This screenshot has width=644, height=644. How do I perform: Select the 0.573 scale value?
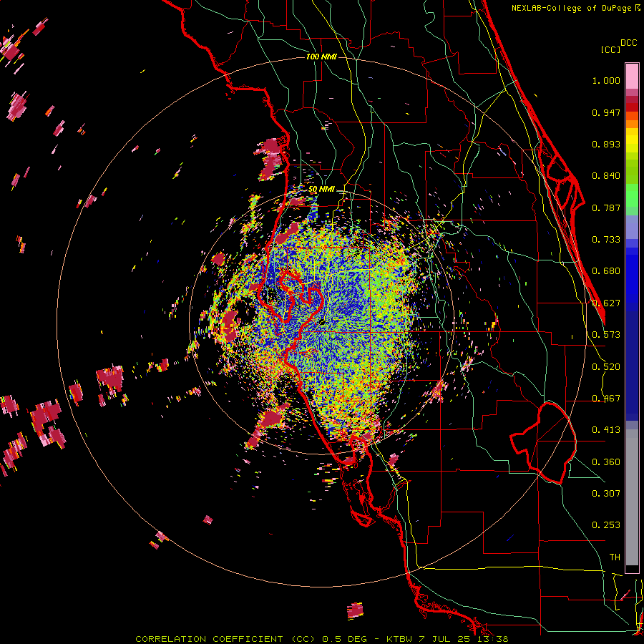point(606,335)
